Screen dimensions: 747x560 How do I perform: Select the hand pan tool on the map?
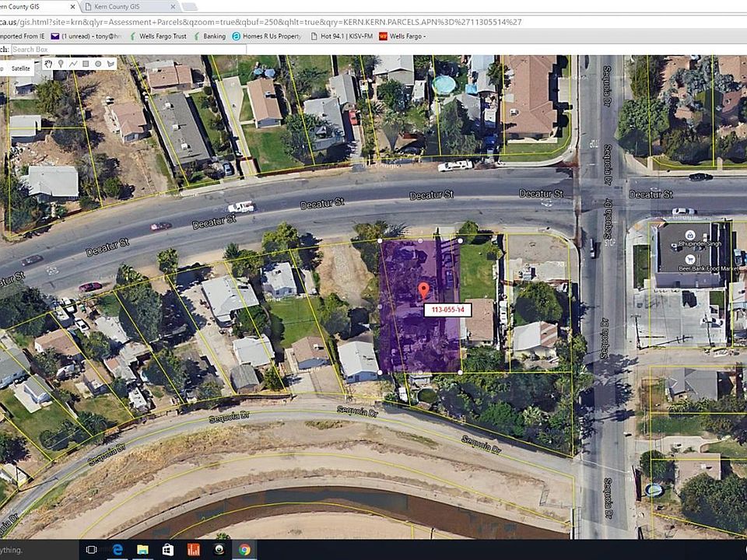(x=48, y=64)
